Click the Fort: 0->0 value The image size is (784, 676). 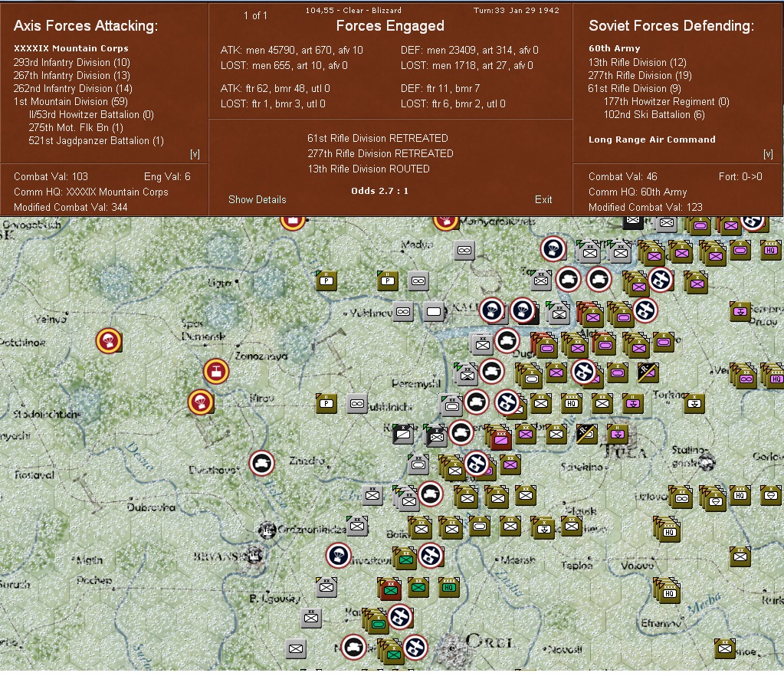(x=740, y=176)
